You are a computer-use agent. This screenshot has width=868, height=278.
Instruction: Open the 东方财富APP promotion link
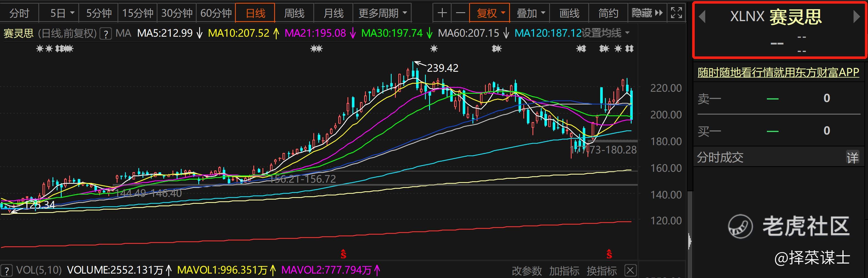click(778, 72)
